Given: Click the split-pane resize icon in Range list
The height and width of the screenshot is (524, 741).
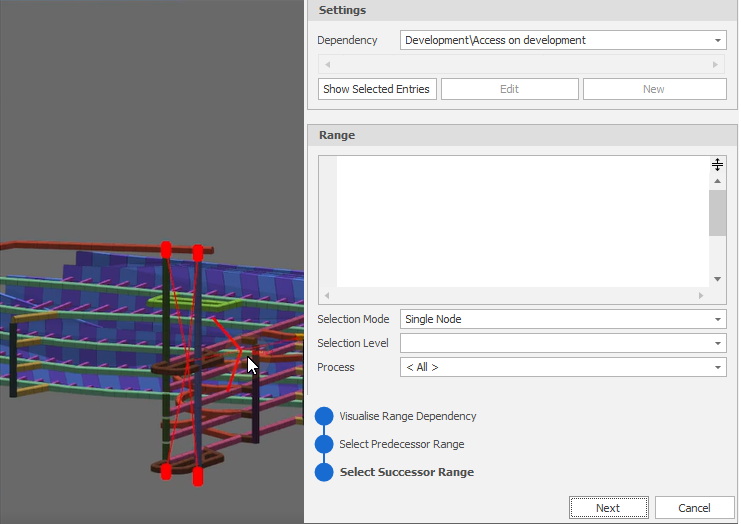Looking at the screenshot, I should click(x=717, y=164).
